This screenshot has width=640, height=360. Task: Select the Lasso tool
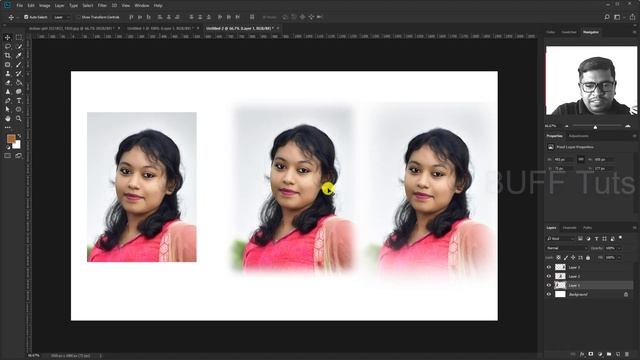[x=8, y=46]
